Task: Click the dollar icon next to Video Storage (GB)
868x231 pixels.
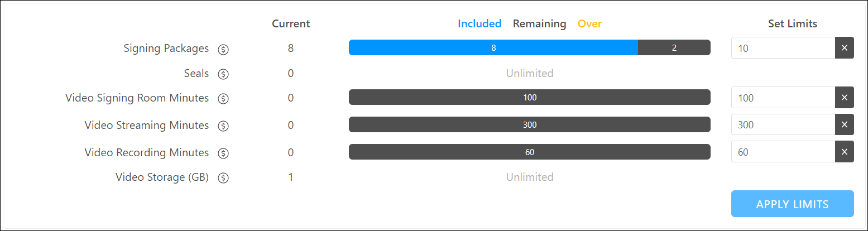Action: pyautogui.click(x=223, y=178)
